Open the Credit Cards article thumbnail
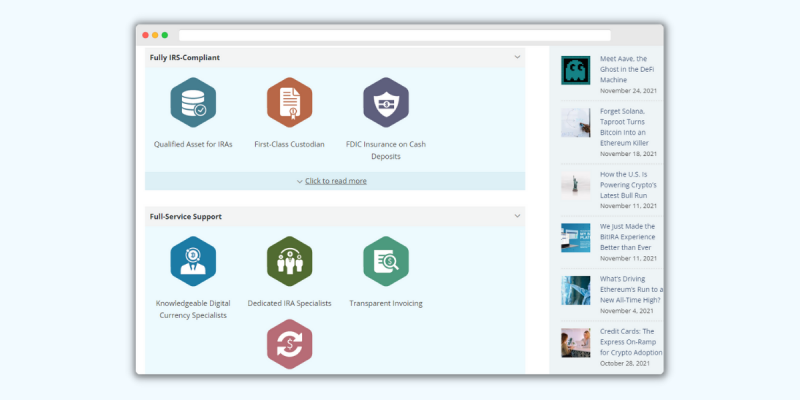 click(576, 343)
